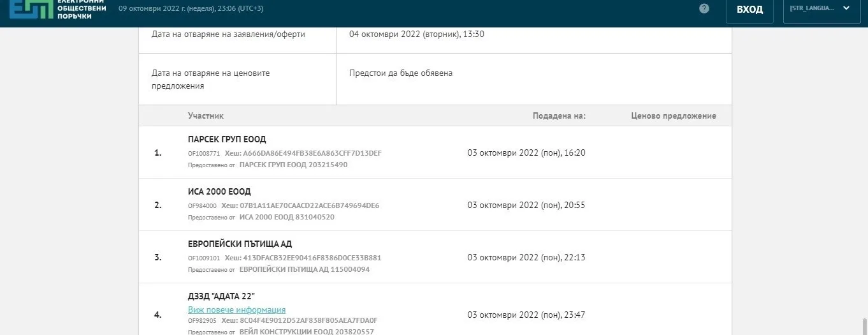Select participant name ДЗЗД "АДАТА 22"

[x=221, y=297]
